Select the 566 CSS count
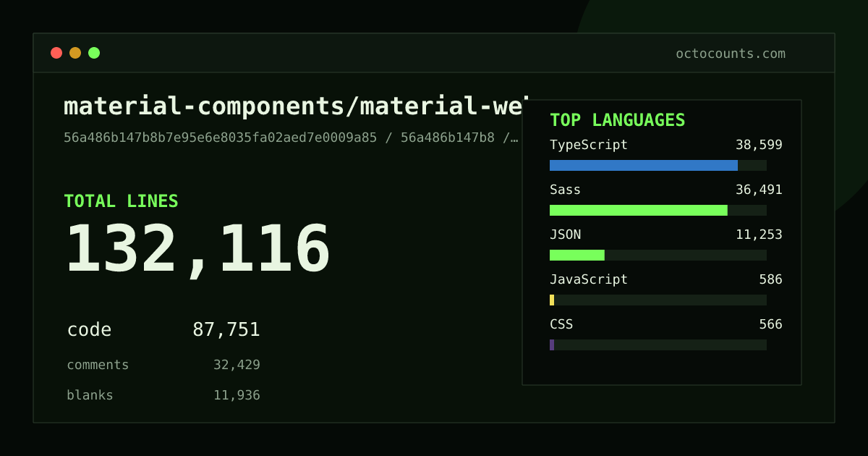This screenshot has width=868, height=456. 770,324
